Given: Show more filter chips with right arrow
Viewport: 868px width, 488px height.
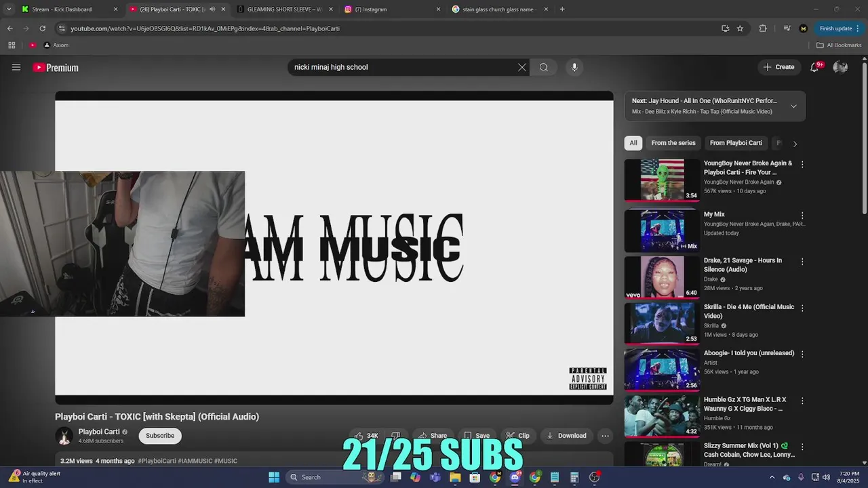Looking at the screenshot, I should tap(795, 144).
